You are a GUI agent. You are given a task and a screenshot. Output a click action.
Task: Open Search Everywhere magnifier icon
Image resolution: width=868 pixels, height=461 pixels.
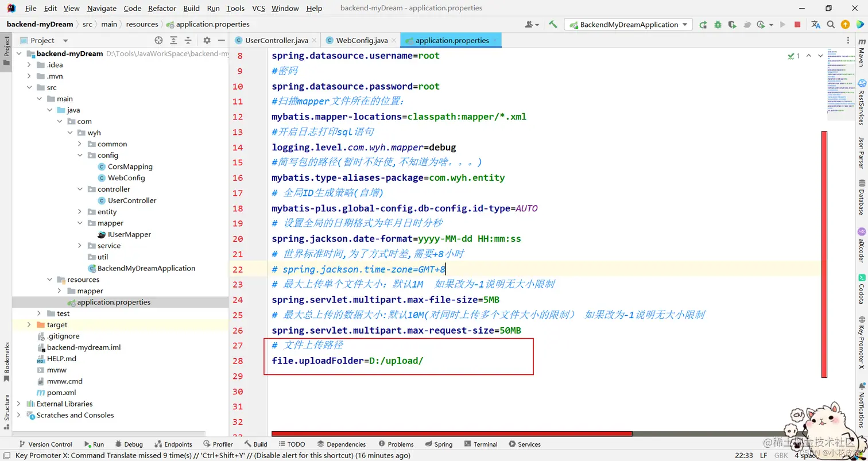[x=831, y=25]
